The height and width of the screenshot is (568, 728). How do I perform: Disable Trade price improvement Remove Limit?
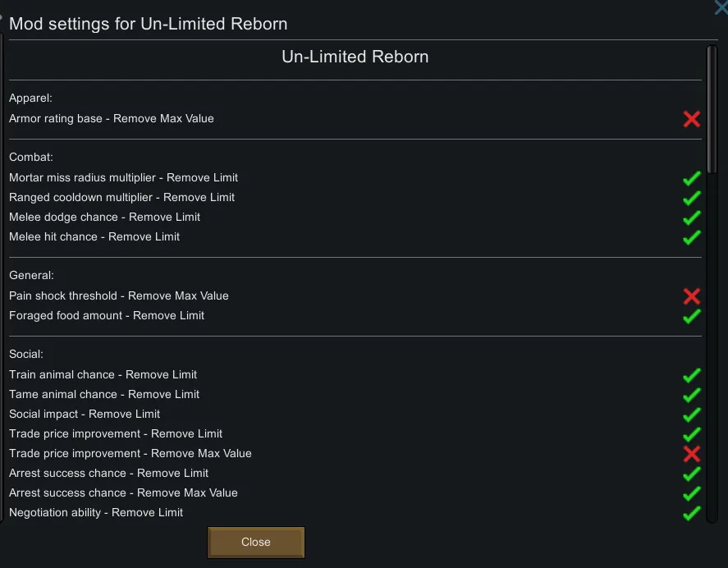coord(692,434)
